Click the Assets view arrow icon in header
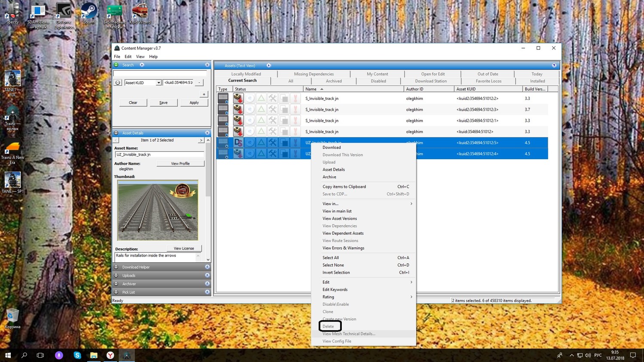Screen dimensions: 644x362 [269, 66]
